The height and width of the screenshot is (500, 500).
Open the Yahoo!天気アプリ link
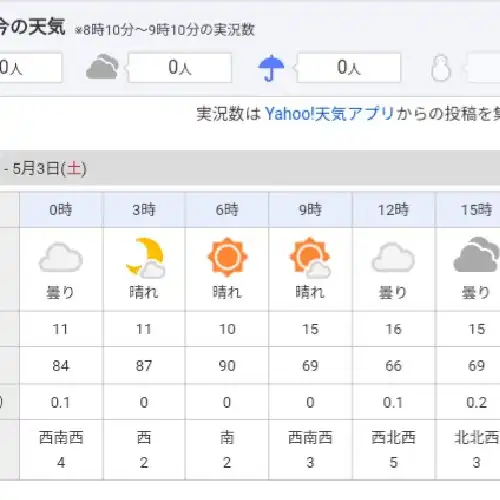329,114
